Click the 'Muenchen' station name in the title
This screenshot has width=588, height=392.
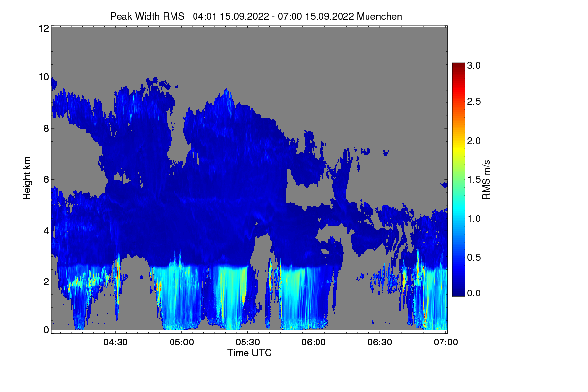(380, 16)
